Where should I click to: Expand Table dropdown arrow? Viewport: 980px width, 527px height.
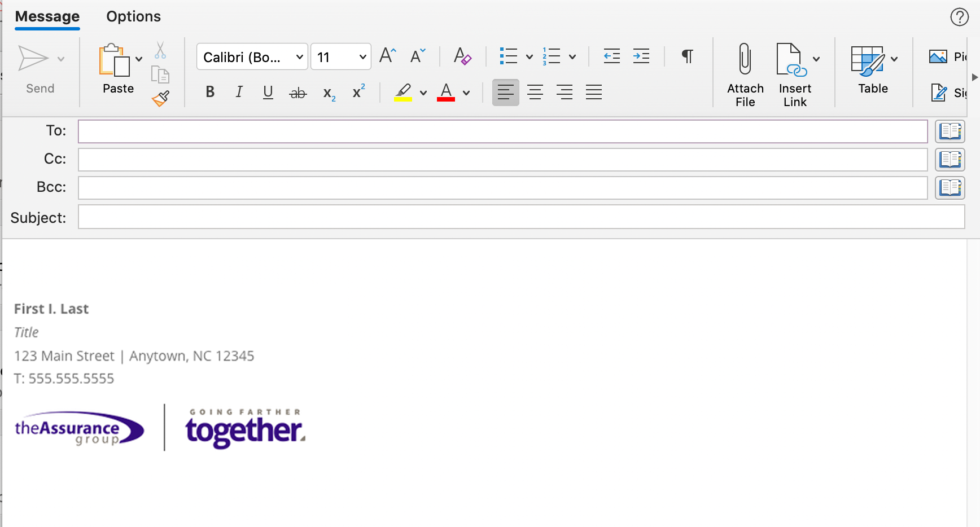(x=894, y=59)
